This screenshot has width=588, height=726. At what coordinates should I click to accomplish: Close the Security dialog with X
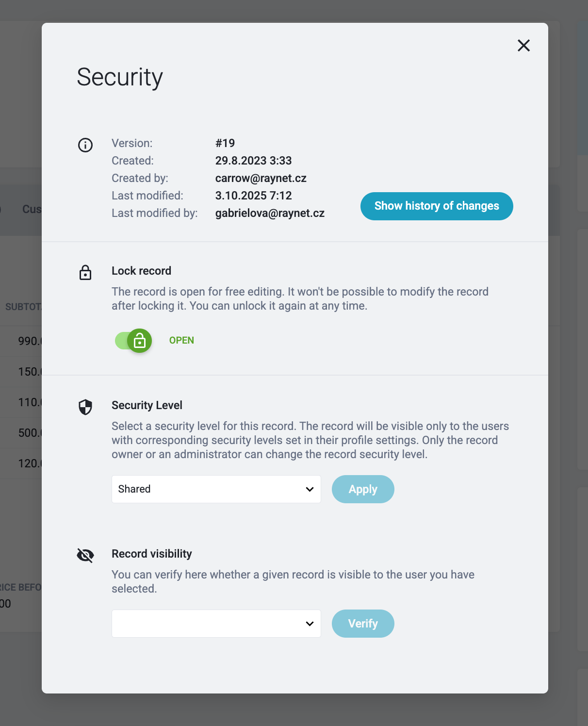tap(523, 46)
